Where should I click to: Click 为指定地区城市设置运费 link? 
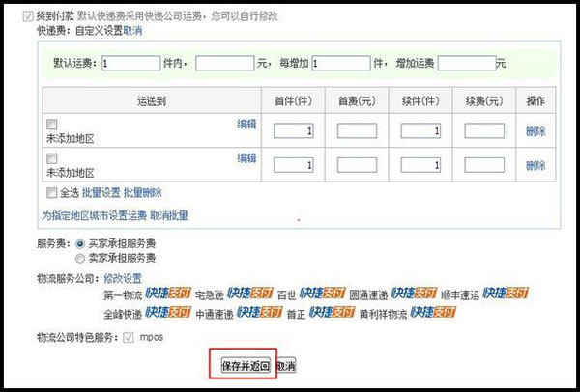click(94, 215)
